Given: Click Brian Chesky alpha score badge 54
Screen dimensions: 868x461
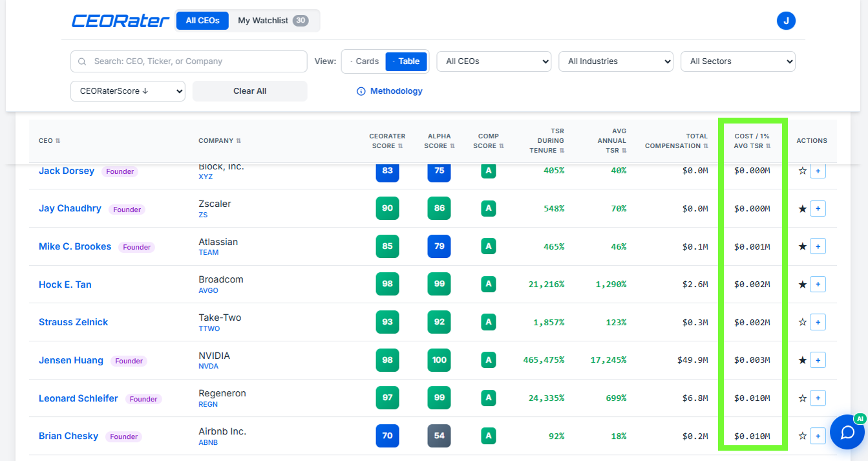Looking at the screenshot, I should point(439,436).
